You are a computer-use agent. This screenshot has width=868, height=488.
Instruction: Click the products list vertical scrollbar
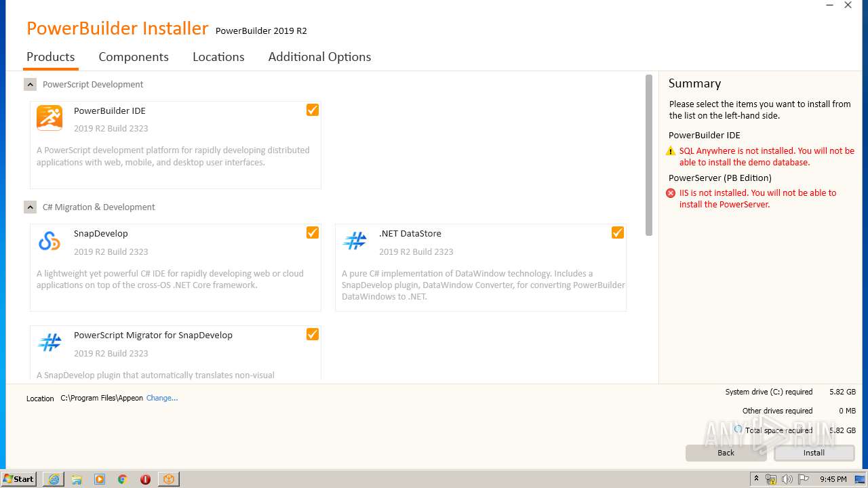pyautogui.click(x=649, y=155)
